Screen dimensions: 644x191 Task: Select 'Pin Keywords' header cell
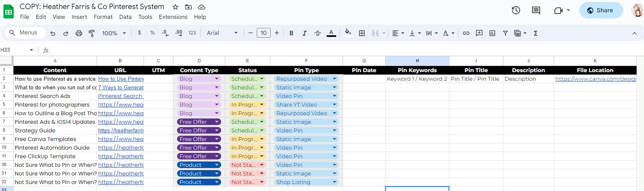click(417, 70)
